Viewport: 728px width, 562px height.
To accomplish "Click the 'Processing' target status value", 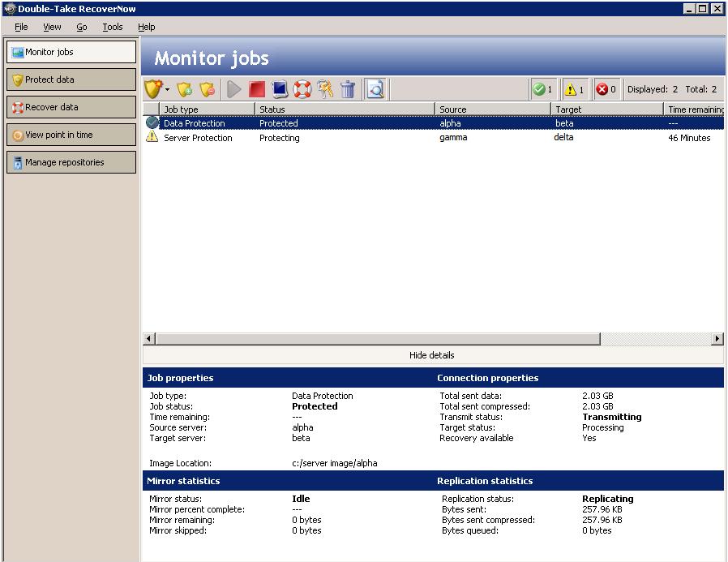I will click(602, 427).
